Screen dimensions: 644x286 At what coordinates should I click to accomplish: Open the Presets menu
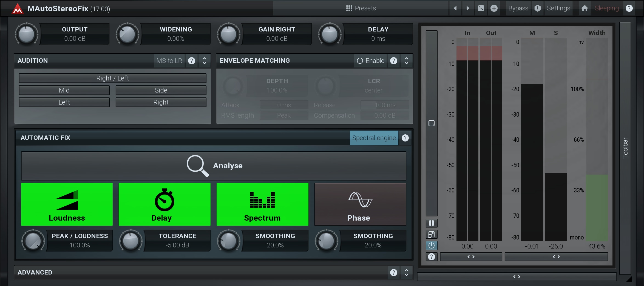point(361,8)
